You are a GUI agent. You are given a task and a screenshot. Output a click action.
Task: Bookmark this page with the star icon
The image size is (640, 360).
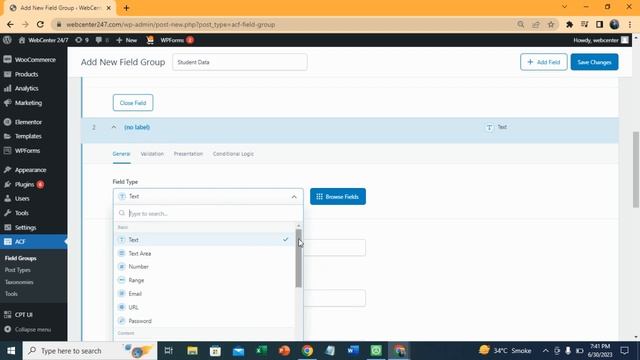[x=551, y=24]
